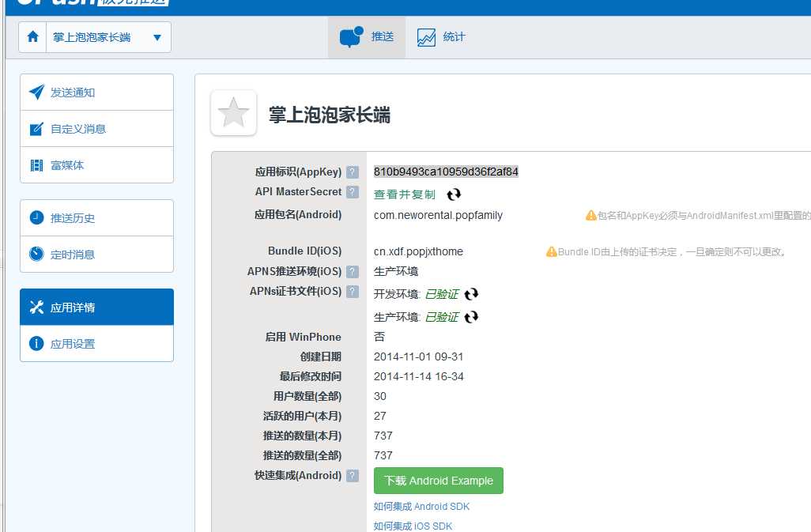Open the 如何集成 iOS SDK link
The image size is (811, 532).
(413, 526)
